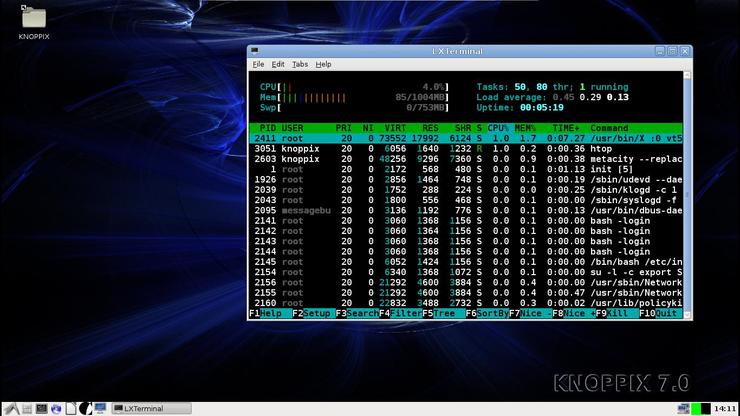Select the /usr/lib/policyki process row
Screen dimensions: 740x416
pyautogui.click(x=466, y=303)
